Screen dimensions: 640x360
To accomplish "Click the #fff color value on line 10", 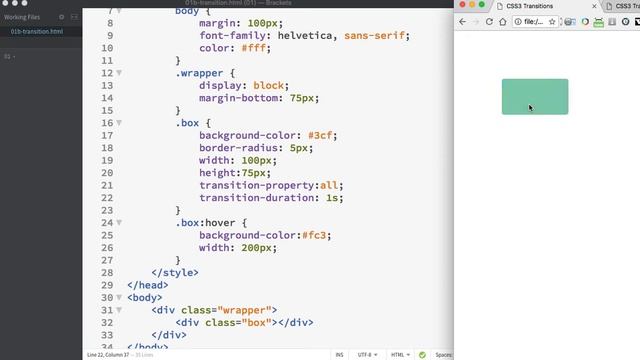I will coord(253,48).
